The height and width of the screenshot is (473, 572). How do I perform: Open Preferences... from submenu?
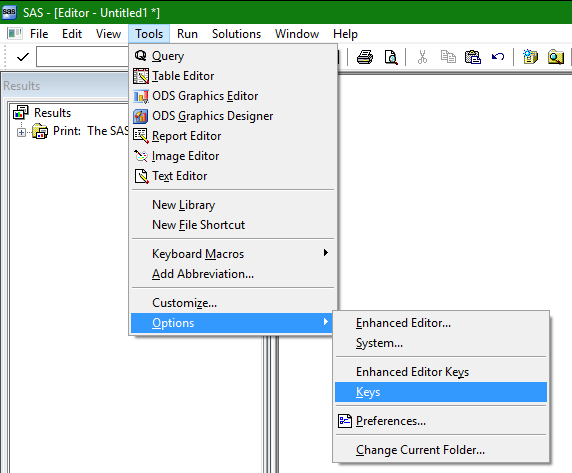pyautogui.click(x=441, y=421)
